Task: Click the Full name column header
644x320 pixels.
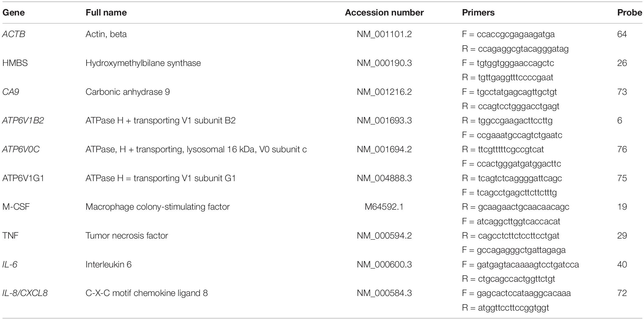Action: point(106,12)
